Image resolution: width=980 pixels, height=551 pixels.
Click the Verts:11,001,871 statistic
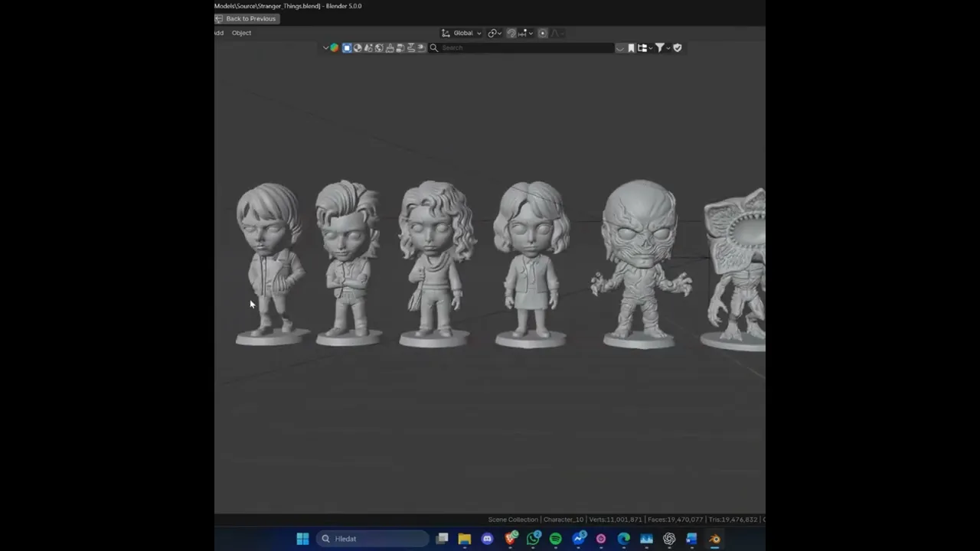(616, 520)
